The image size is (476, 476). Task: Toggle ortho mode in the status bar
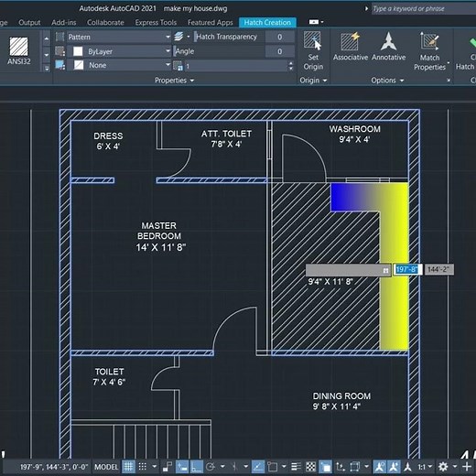point(197,466)
